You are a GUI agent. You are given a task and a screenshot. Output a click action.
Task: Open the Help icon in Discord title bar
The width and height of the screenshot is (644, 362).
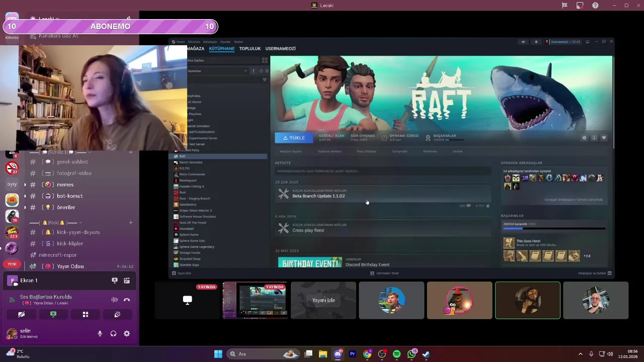tap(595, 6)
